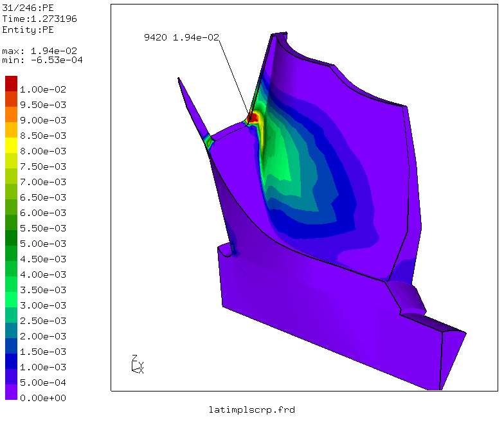Click the legend value 3.00e-03
Image resolution: width=504 pixels, height=432 pixels.
click(43, 305)
